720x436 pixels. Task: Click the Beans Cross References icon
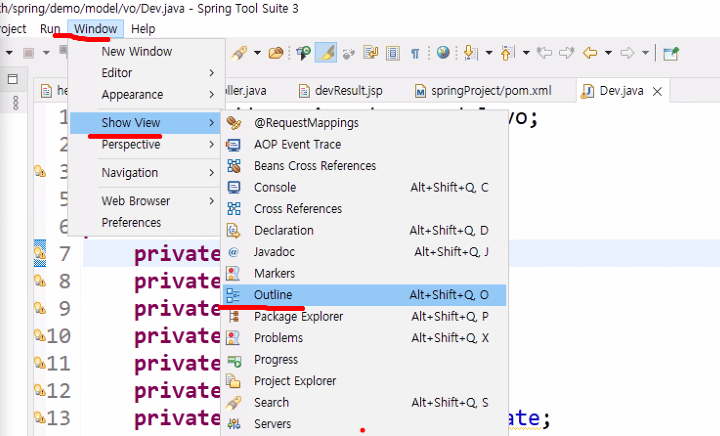pos(234,166)
